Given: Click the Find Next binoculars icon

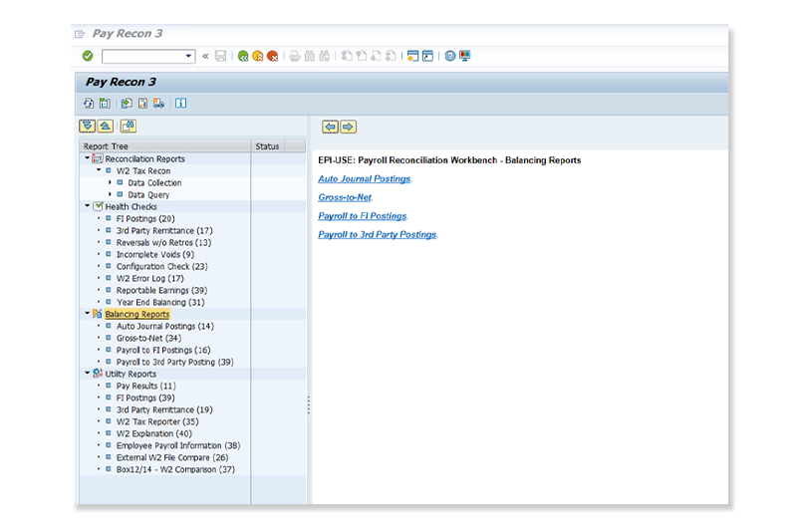Looking at the screenshot, I should point(325,56).
